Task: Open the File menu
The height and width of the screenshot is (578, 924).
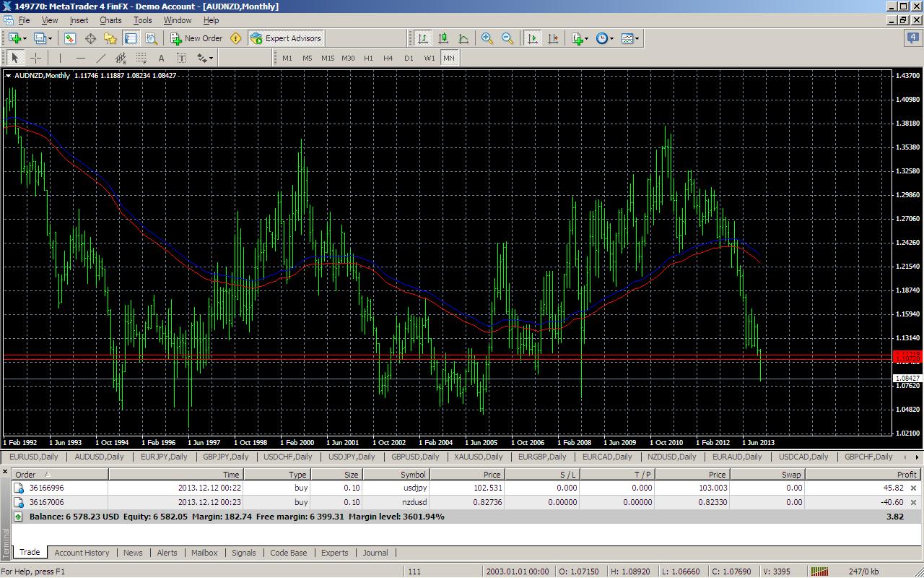Action: click(24, 20)
